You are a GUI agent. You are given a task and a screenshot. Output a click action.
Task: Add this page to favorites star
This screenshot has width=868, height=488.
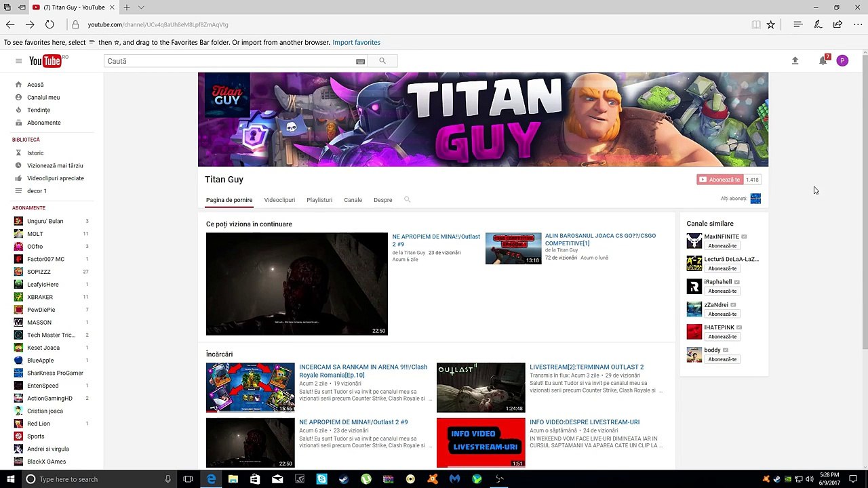pos(771,24)
